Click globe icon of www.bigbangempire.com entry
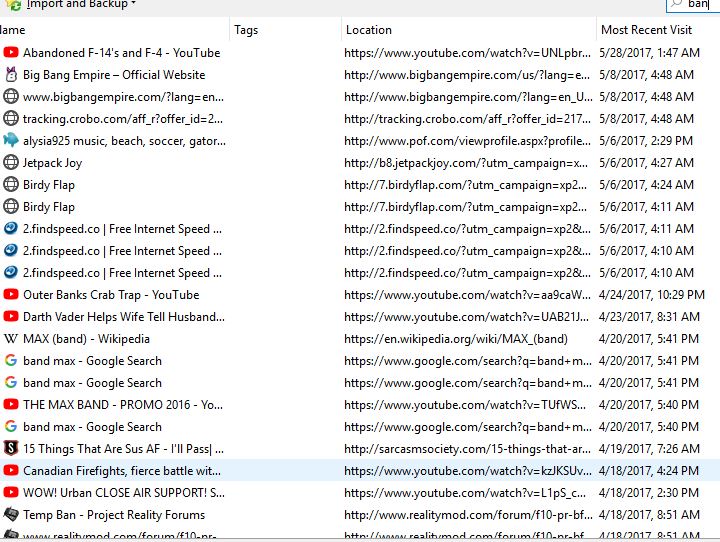 coord(11,96)
